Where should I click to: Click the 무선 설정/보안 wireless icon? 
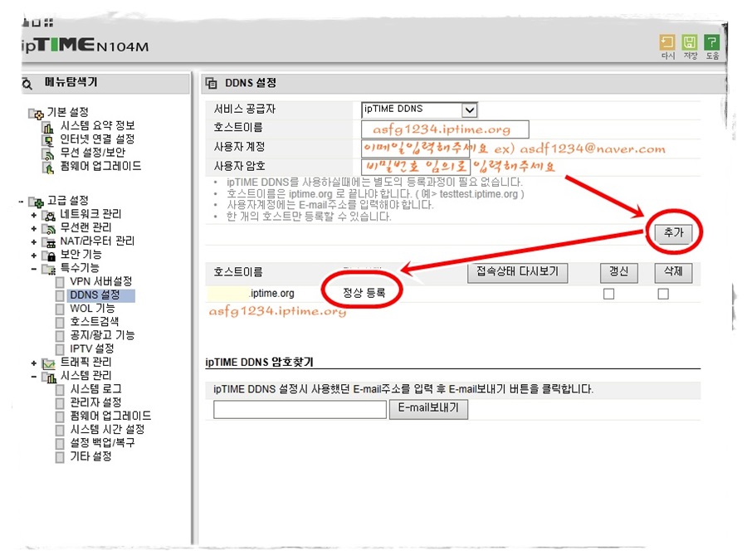pyautogui.click(x=48, y=153)
